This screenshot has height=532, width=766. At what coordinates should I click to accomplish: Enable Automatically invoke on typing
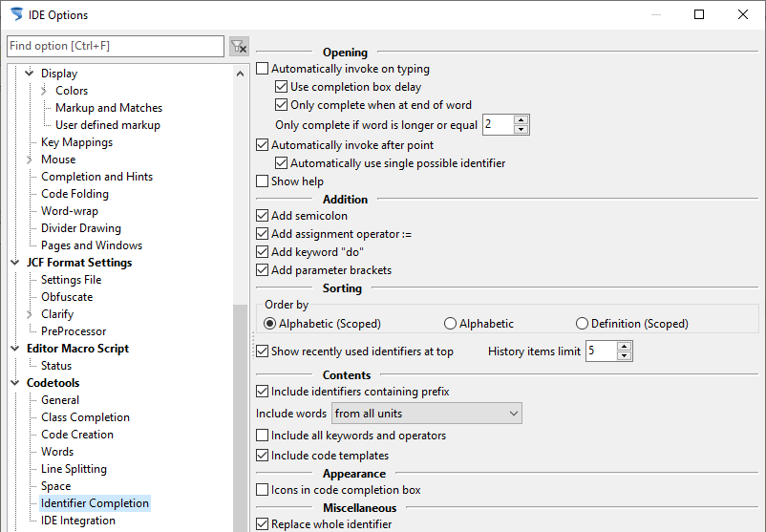coord(263,69)
